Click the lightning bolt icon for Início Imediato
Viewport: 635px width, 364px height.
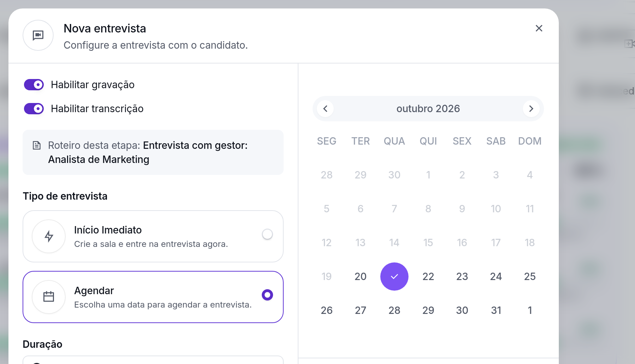tap(49, 236)
